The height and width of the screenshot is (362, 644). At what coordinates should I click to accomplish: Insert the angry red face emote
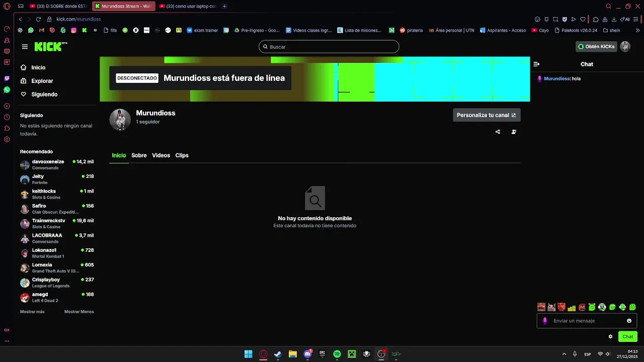(x=582, y=307)
